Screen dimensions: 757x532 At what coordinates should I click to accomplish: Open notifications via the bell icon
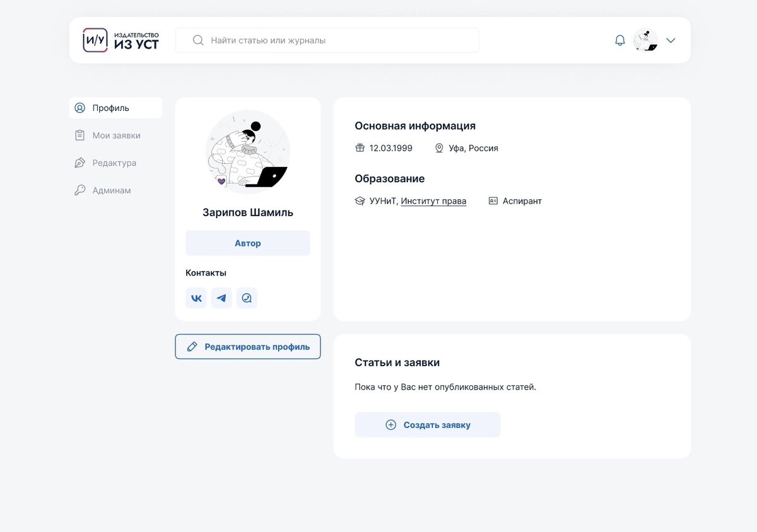619,40
